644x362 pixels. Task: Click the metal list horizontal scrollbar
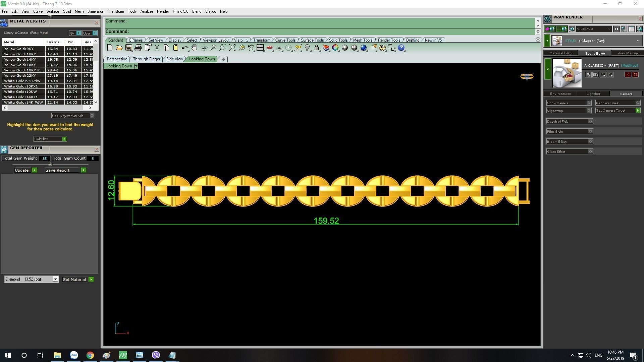pos(47,108)
